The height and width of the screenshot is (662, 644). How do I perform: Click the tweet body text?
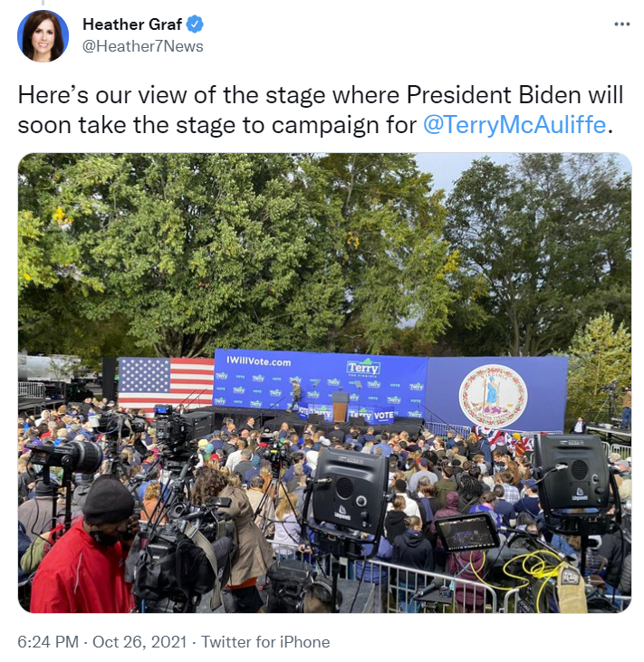(321, 110)
